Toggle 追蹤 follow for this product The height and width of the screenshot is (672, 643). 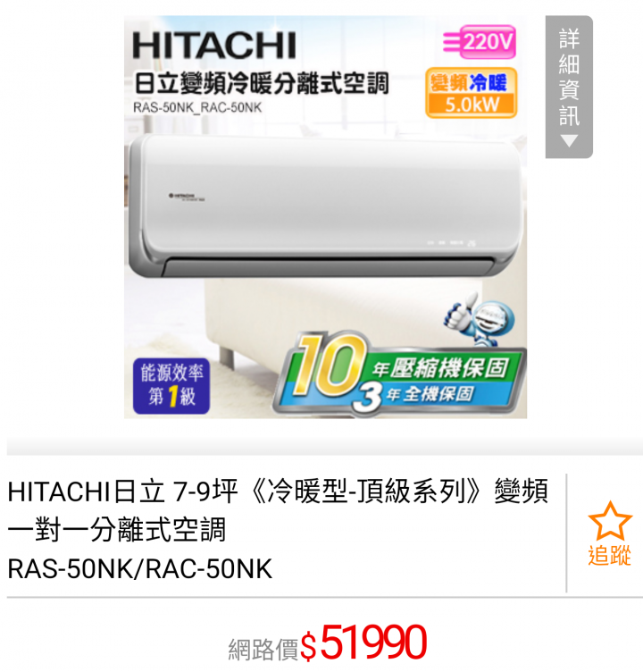point(610,533)
